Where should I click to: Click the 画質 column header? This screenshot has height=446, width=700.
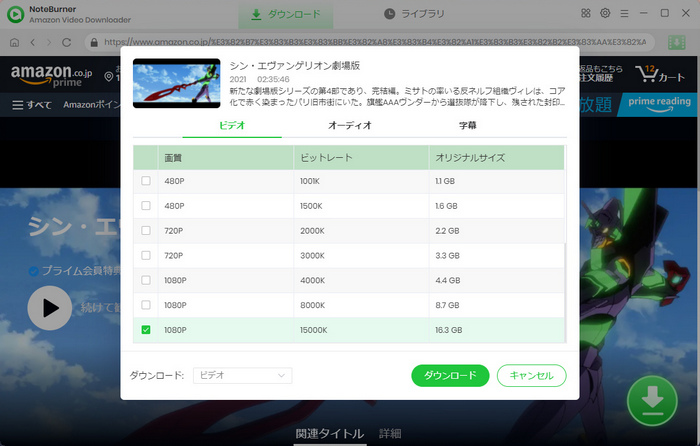pos(226,158)
